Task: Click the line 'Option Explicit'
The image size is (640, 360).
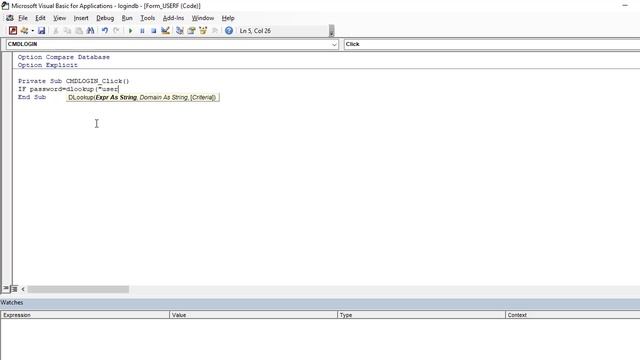Action: 47,65
